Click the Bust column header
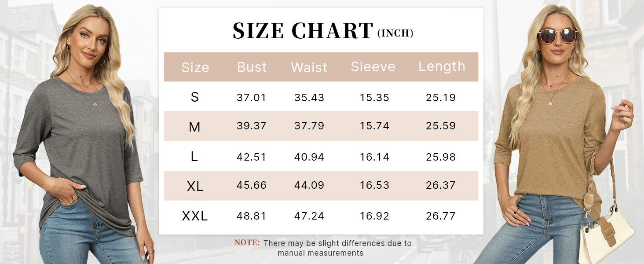The height and width of the screenshot is (264, 644). coord(252,67)
